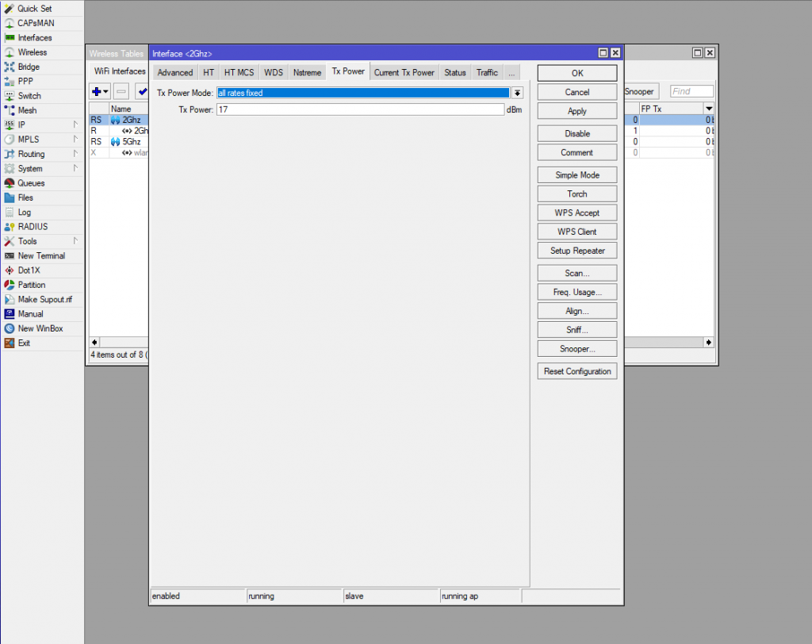The width and height of the screenshot is (812, 644).
Task: Click the Make Supout.rif icon
Action: point(10,299)
